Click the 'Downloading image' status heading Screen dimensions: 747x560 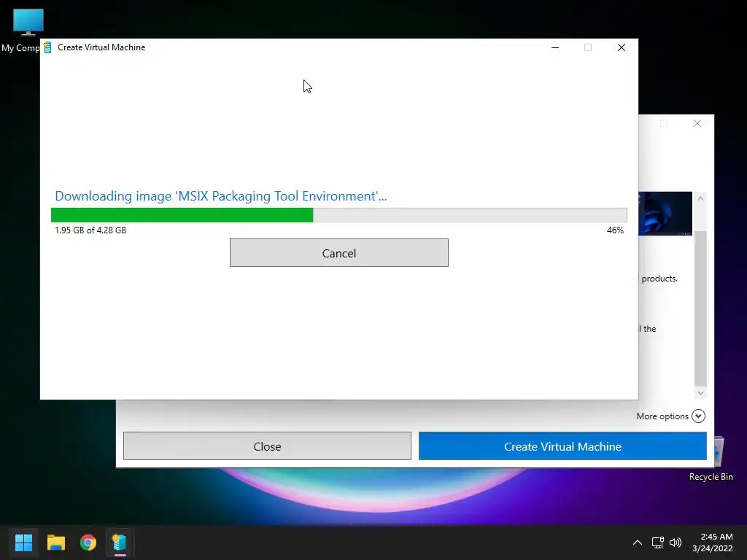[220, 196]
